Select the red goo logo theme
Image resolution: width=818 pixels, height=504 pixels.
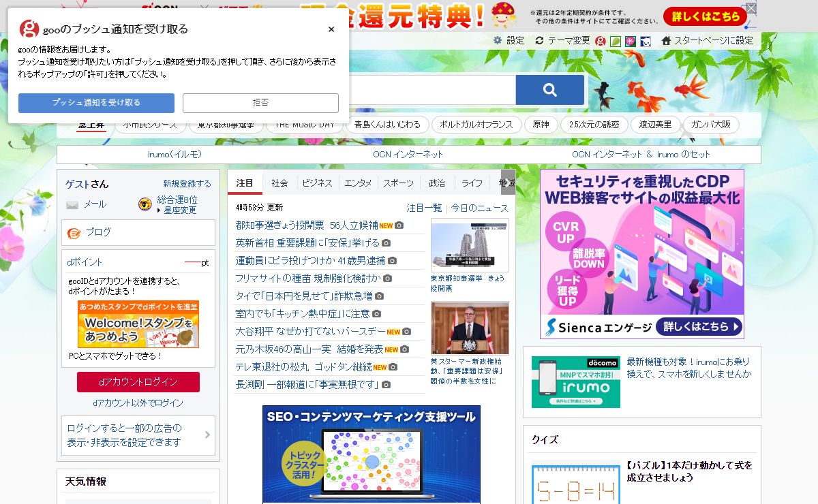pyautogui.click(x=601, y=41)
